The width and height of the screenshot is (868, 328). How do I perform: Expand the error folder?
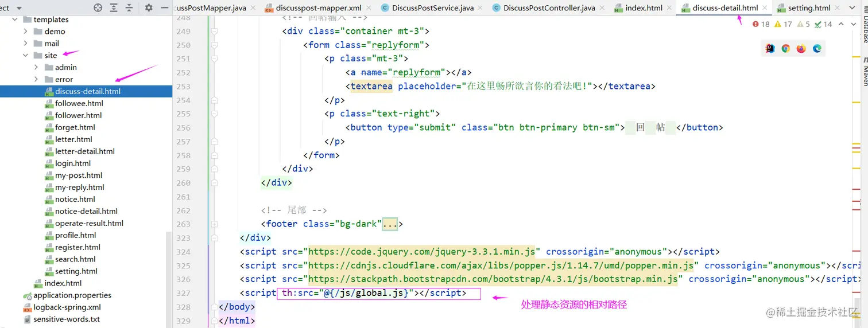(36, 79)
